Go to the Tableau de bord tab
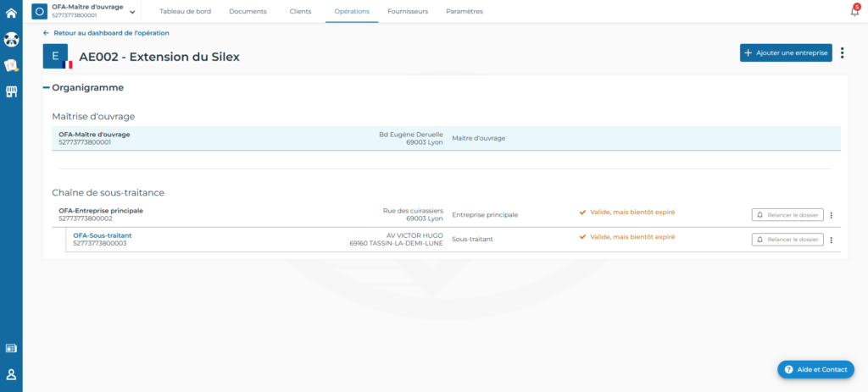Viewport: 868px width, 392px height. click(185, 11)
